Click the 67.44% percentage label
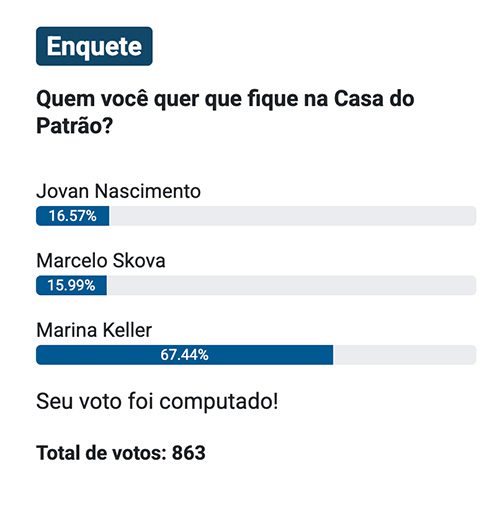 [184, 355]
